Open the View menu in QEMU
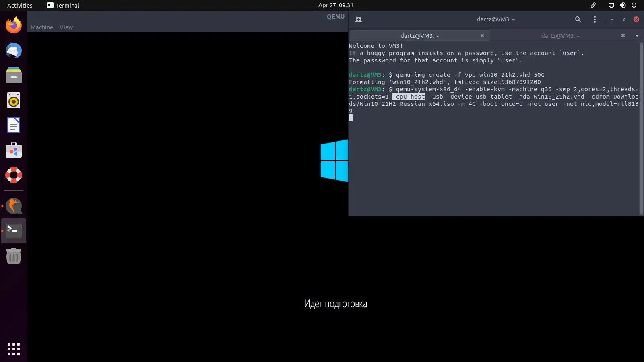644x362 pixels. click(x=66, y=27)
